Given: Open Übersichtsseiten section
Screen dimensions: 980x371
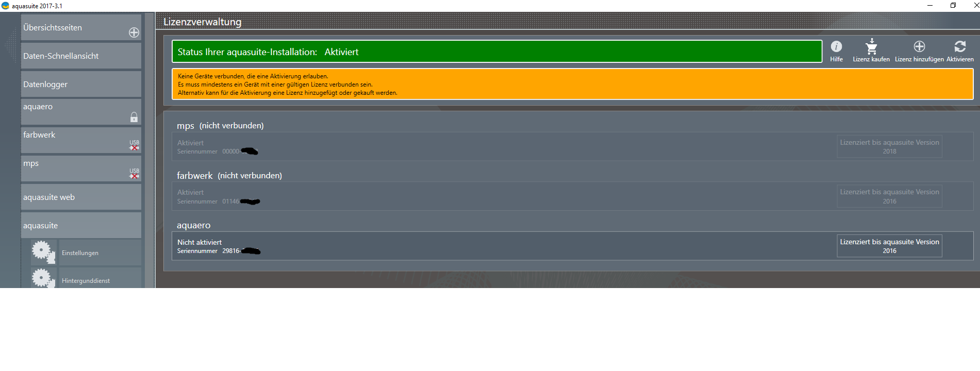Looking at the screenshot, I should coord(81,27).
